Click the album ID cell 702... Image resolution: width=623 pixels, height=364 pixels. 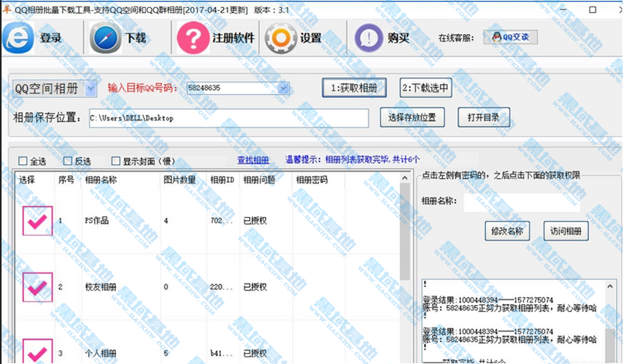click(221, 221)
